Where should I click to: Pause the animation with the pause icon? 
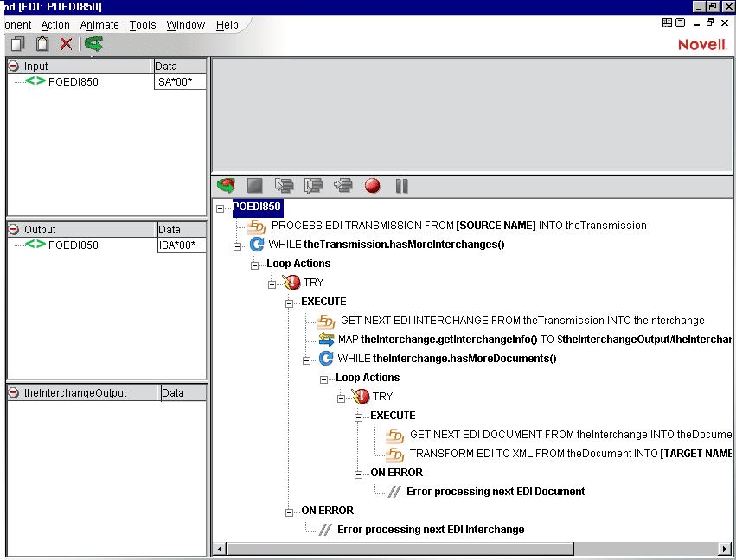pyautogui.click(x=401, y=185)
